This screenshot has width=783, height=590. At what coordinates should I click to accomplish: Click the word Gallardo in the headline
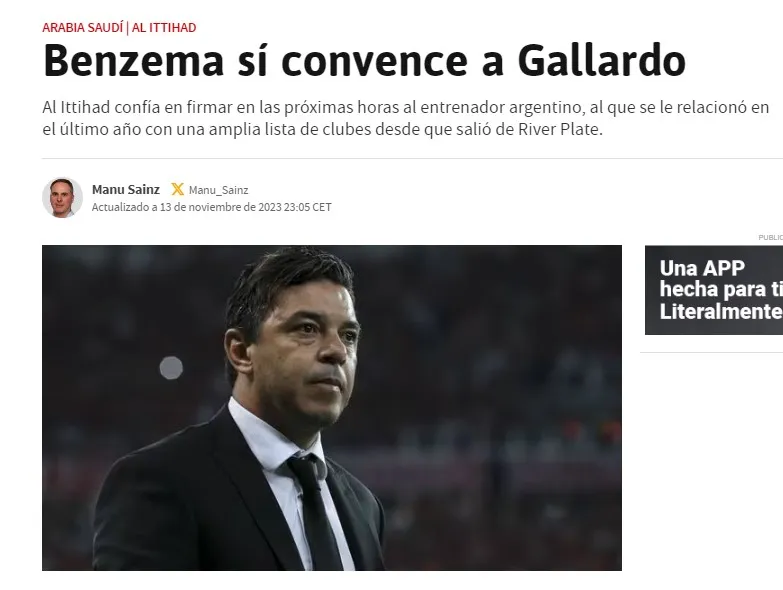pos(602,61)
